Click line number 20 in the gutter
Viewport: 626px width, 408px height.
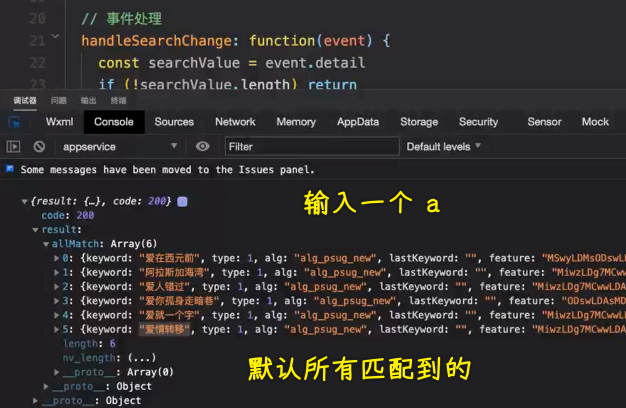[x=38, y=18]
